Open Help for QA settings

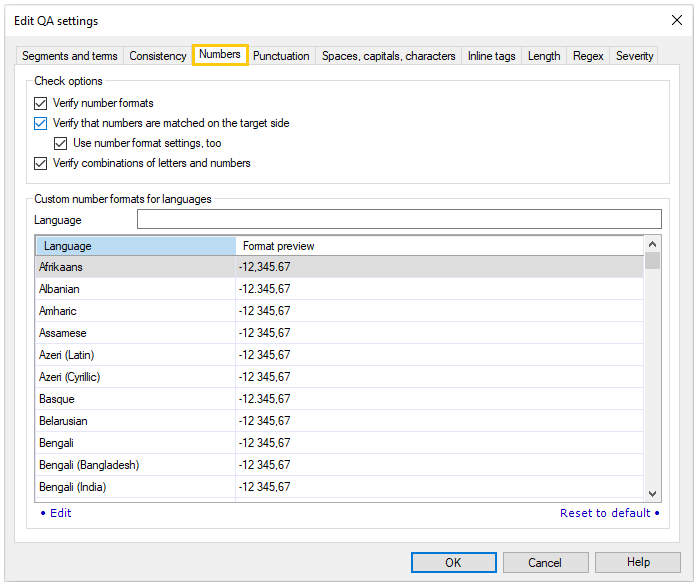638,563
